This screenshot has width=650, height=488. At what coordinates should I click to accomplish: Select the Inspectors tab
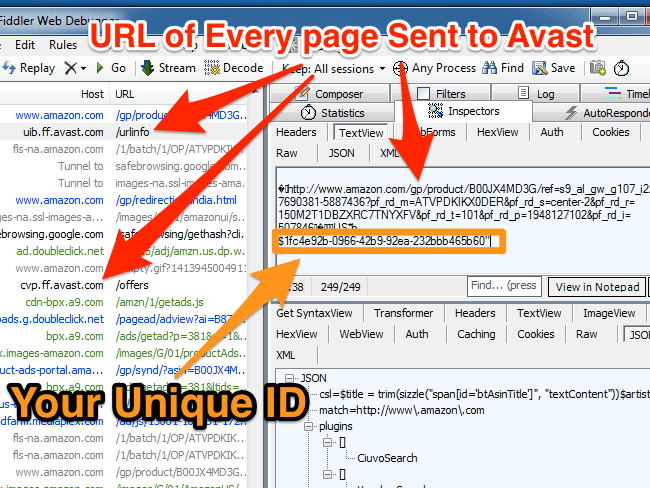[463, 111]
